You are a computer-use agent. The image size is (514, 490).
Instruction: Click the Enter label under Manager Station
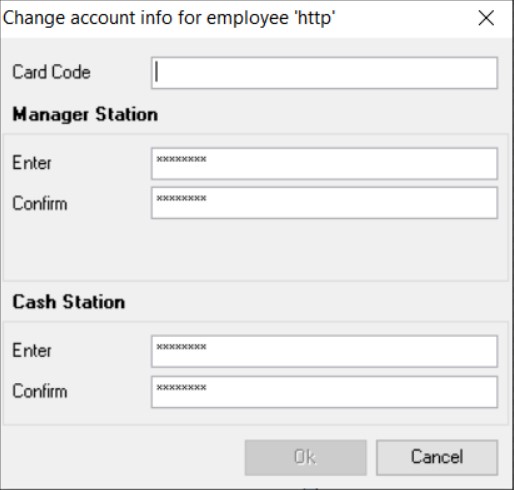[x=32, y=163]
